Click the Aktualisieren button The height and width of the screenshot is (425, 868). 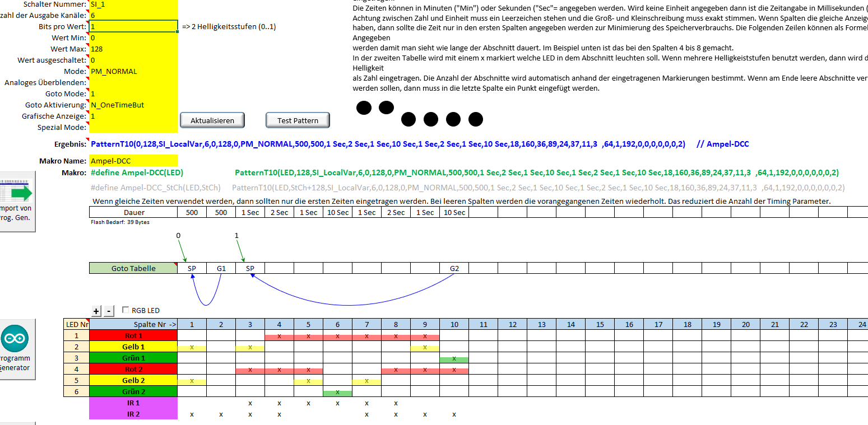tap(213, 120)
